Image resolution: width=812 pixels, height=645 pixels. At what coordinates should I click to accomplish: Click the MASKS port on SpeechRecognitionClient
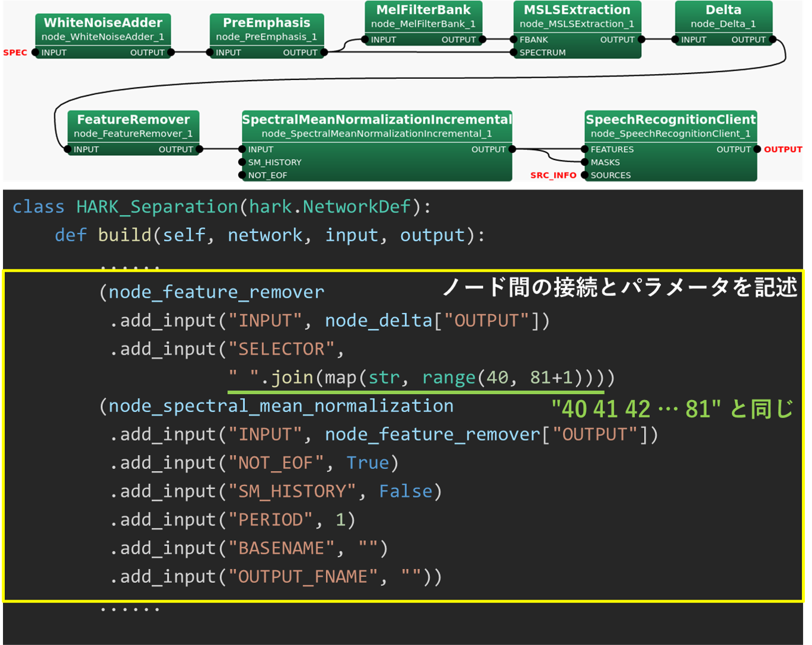pyautogui.click(x=585, y=162)
